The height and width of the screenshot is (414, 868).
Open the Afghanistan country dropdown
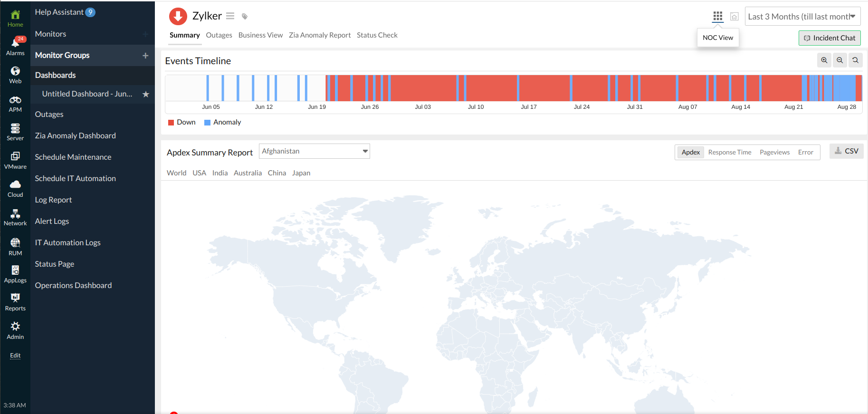tap(314, 151)
